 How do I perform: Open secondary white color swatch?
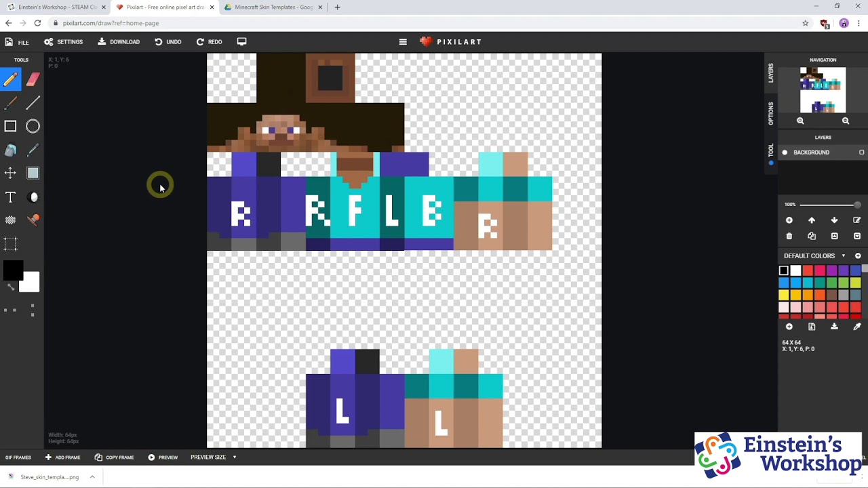coord(29,282)
